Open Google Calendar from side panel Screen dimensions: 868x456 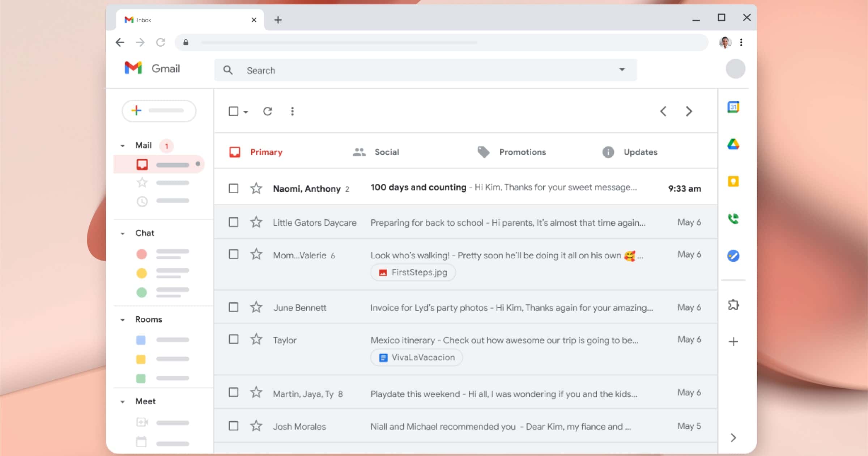point(733,107)
